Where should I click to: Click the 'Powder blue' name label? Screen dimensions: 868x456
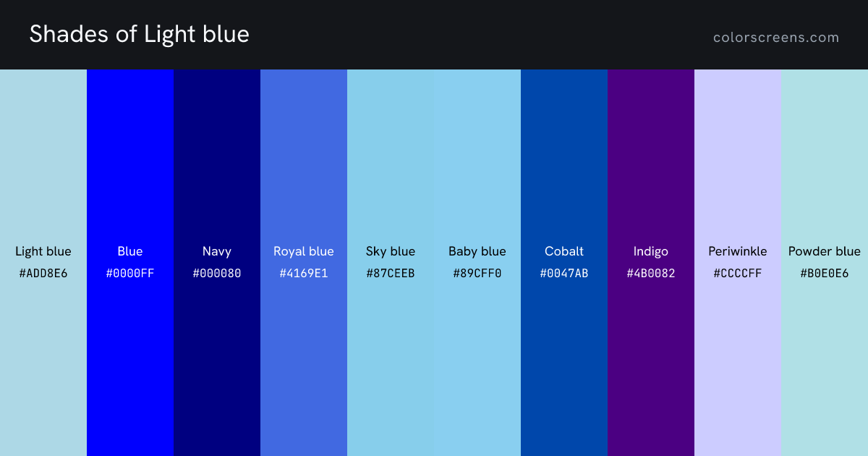tap(825, 251)
